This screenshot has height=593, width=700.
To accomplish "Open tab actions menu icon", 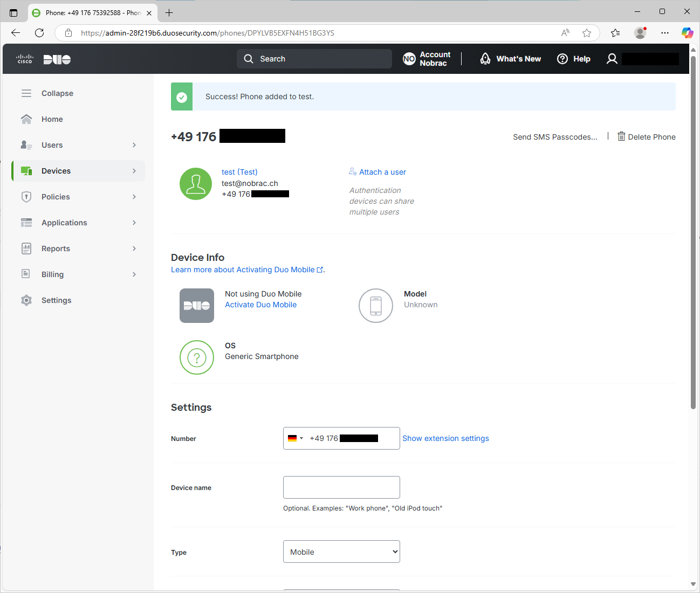I will pyautogui.click(x=13, y=12).
